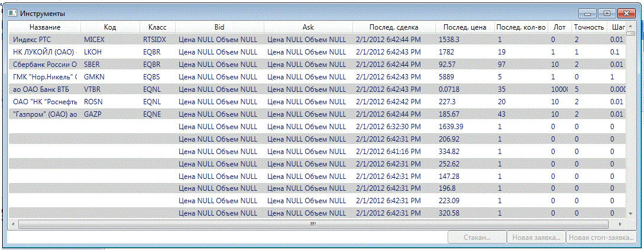Click the GAZP code cell
This screenshot has width=644, height=250.
92,114
